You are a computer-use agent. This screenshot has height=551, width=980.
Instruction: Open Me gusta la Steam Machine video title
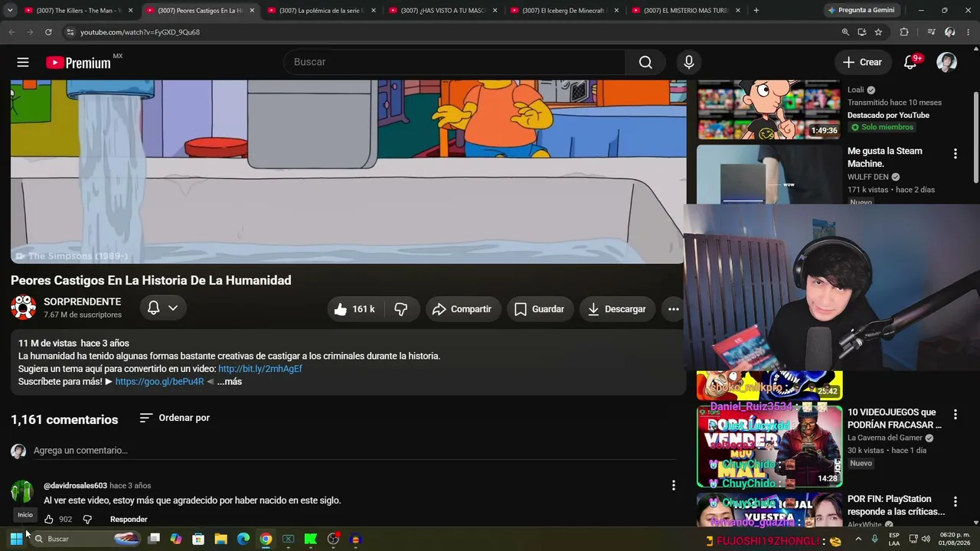pyautogui.click(x=885, y=157)
